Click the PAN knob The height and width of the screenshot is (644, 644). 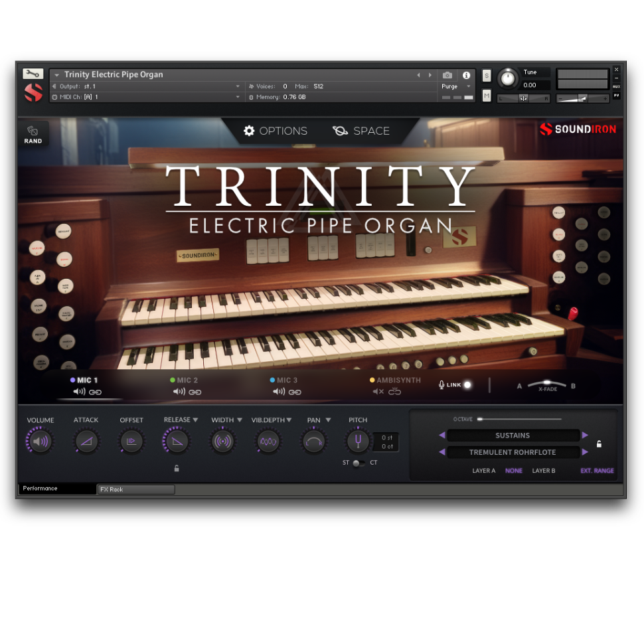[314, 442]
